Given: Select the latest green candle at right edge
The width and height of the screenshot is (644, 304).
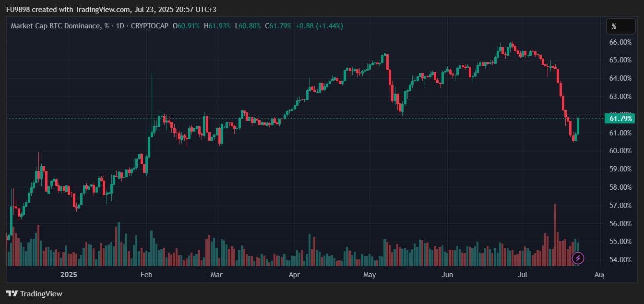Looking at the screenshot, I should 578,126.
